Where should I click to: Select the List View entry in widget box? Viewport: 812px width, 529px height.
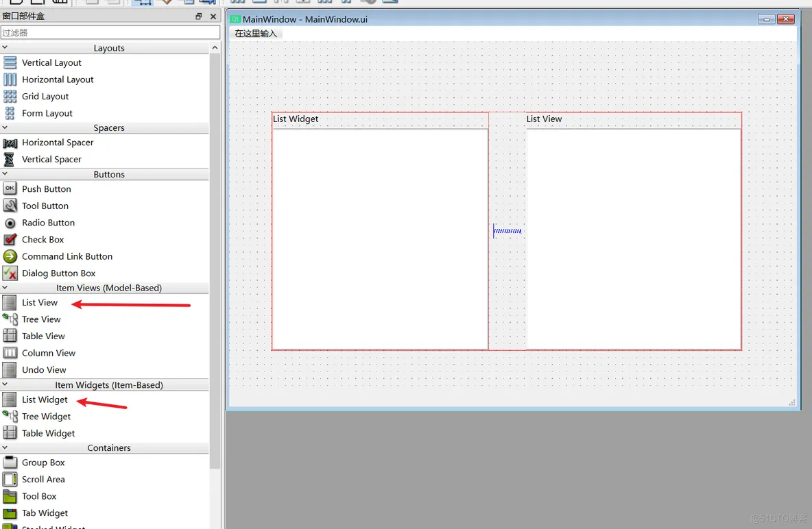point(40,303)
